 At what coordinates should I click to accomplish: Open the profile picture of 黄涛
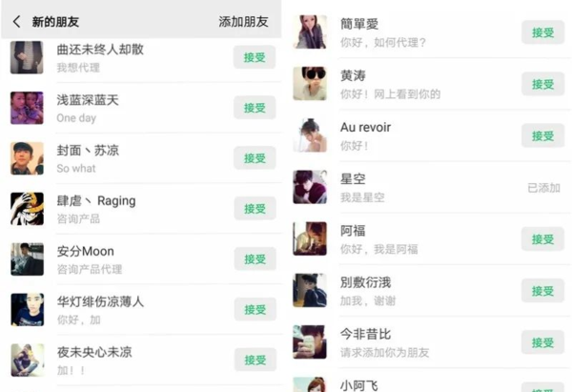coord(311,84)
